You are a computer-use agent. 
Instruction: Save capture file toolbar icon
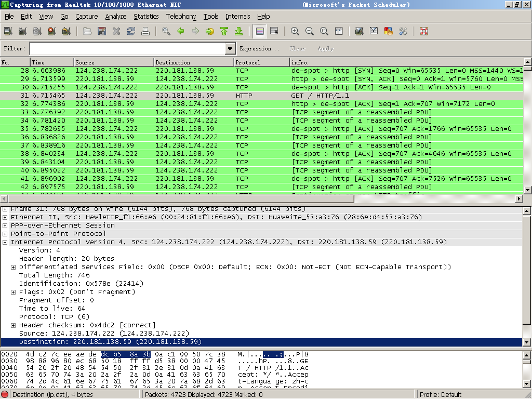click(x=102, y=31)
